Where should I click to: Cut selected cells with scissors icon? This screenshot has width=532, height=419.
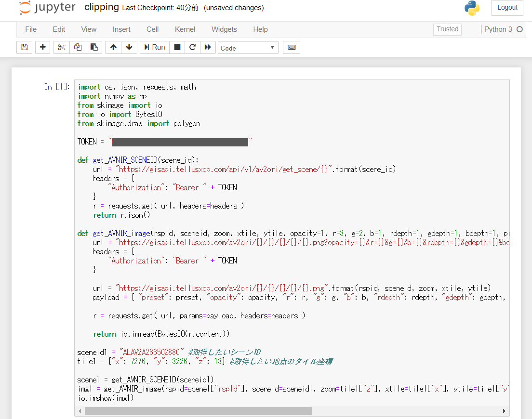(61, 47)
